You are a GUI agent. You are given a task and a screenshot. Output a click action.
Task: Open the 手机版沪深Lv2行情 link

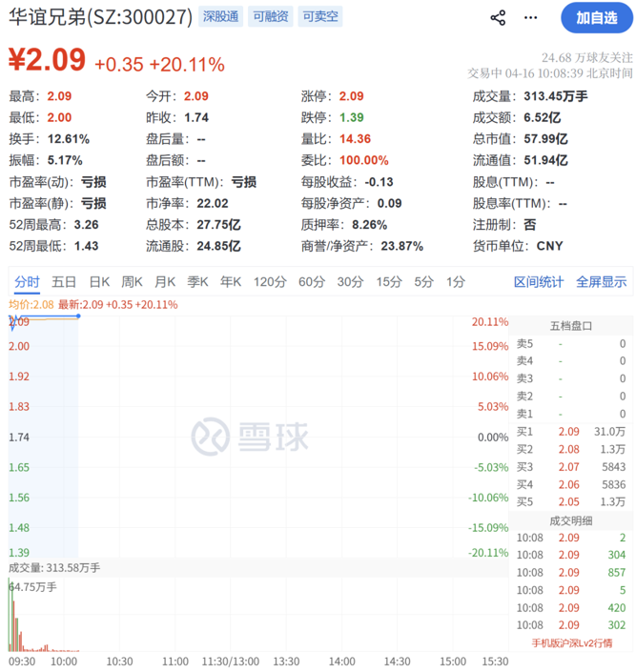(x=571, y=642)
